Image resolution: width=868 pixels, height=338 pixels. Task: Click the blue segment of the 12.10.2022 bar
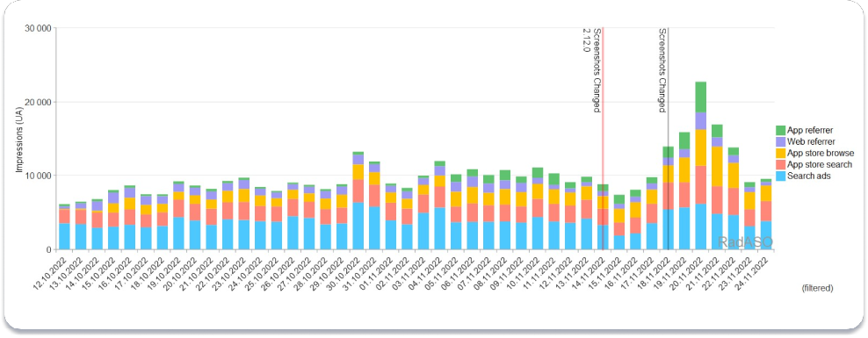click(x=65, y=236)
